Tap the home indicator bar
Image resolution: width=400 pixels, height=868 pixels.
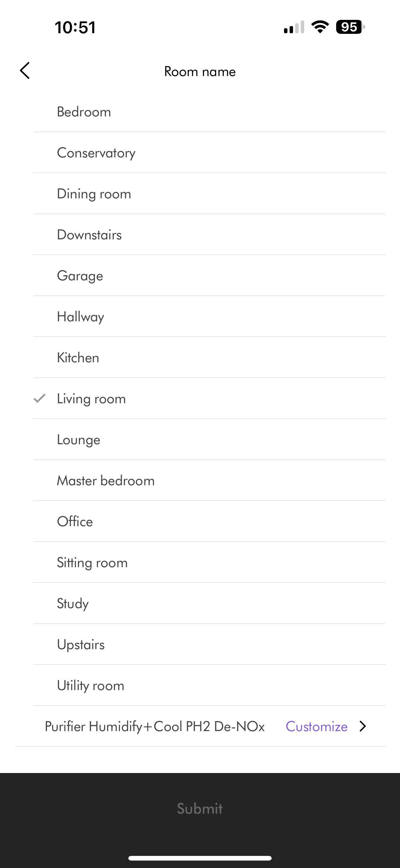point(200,858)
